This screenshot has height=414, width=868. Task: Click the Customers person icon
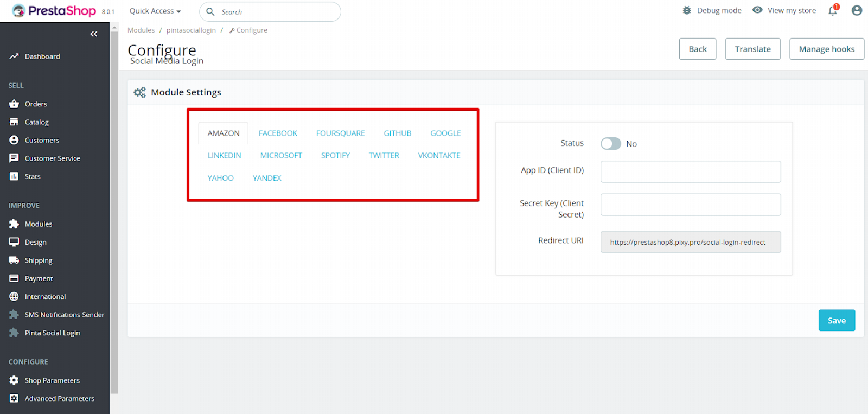pos(14,140)
